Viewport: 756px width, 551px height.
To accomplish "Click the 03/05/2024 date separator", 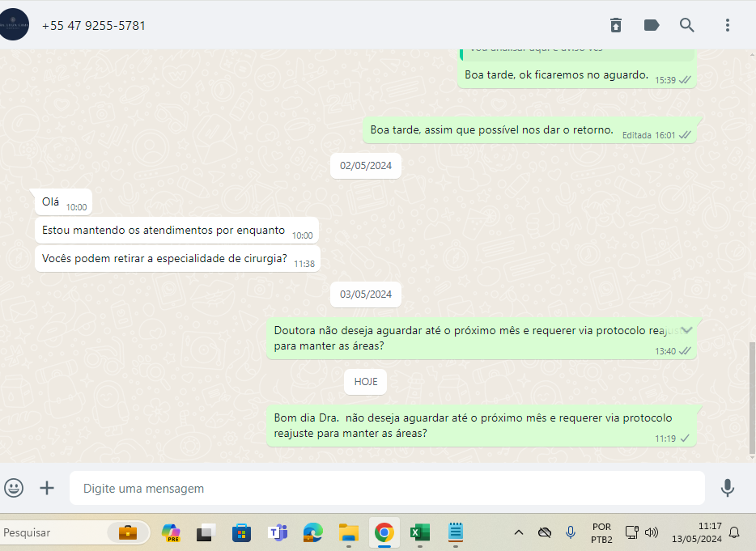I will (366, 295).
